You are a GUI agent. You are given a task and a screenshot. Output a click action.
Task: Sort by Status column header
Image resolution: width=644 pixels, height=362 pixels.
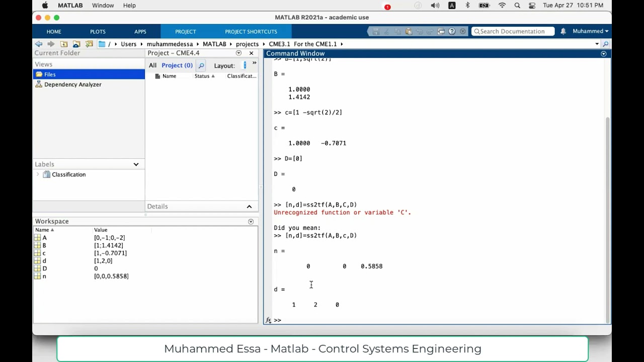204,76
